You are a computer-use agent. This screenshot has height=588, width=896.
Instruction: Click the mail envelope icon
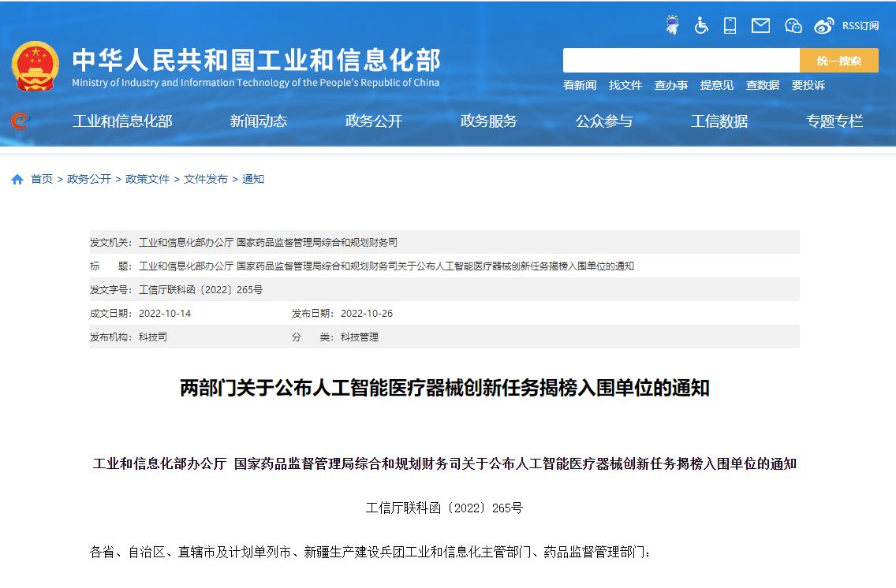pyautogui.click(x=760, y=26)
